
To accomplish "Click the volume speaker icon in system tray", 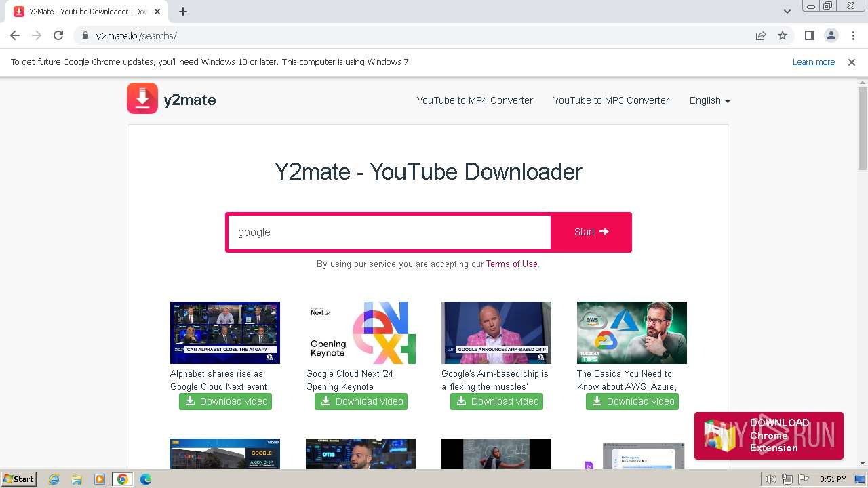I will pos(771,479).
